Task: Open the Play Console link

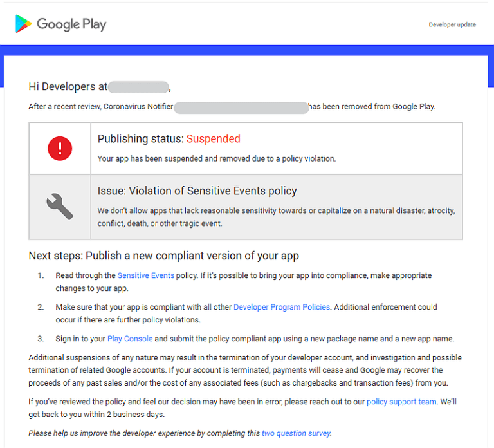Action: click(x=130, y=339)
